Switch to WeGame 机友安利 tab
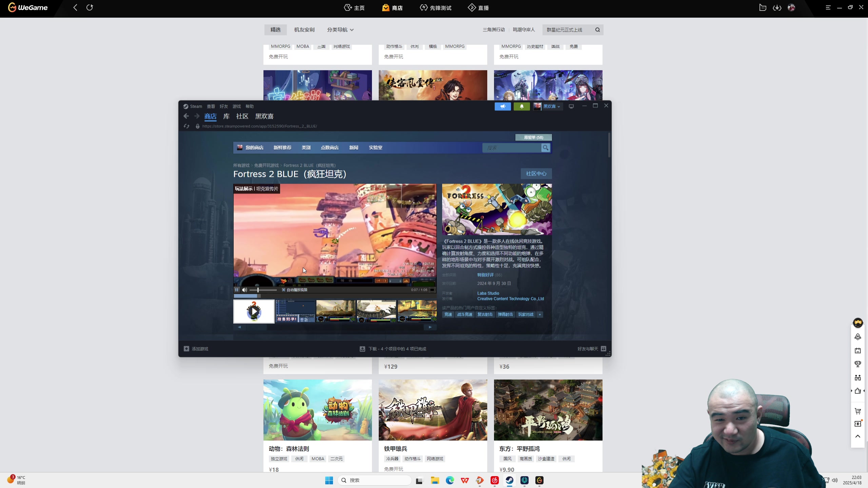 (304, 30)
